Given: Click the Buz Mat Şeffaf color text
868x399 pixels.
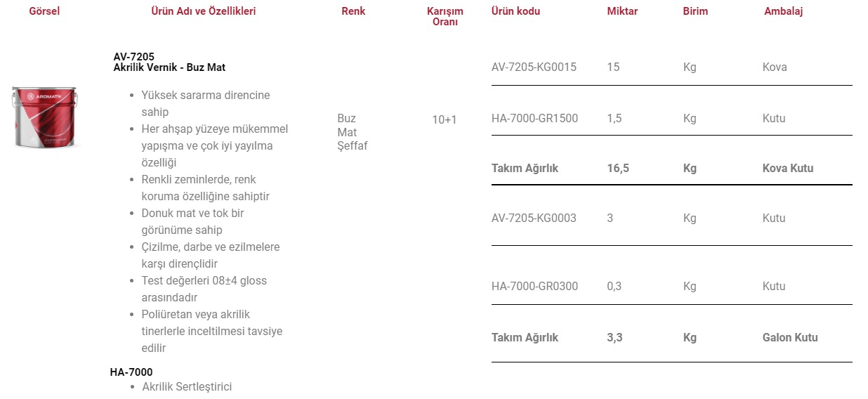Looking at the screenshot, I should tap(353, 132).
